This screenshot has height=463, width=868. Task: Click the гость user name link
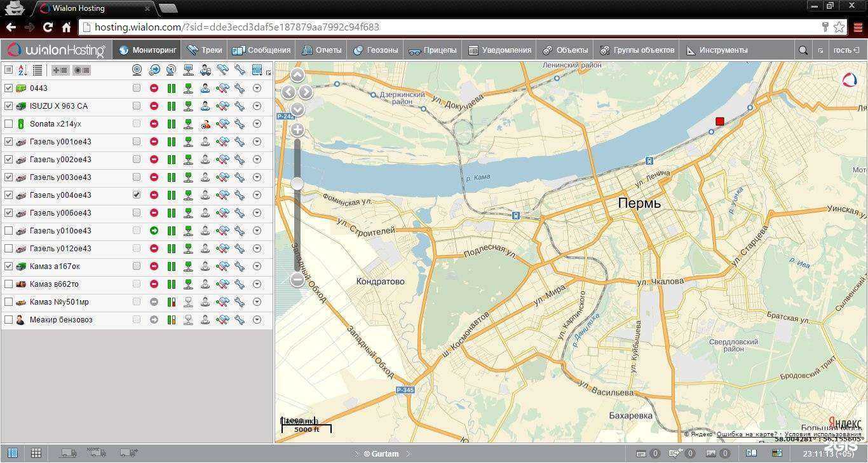pos(842,50)
